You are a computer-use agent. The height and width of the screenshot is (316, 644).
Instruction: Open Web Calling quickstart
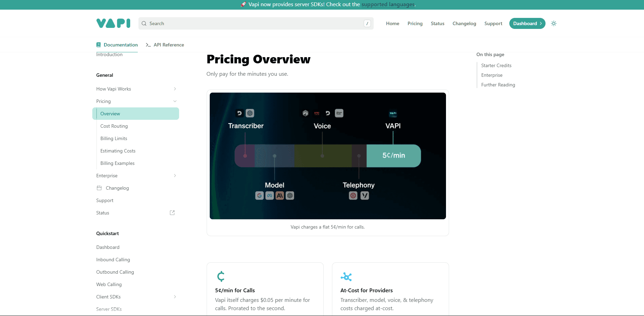[109, 284]
